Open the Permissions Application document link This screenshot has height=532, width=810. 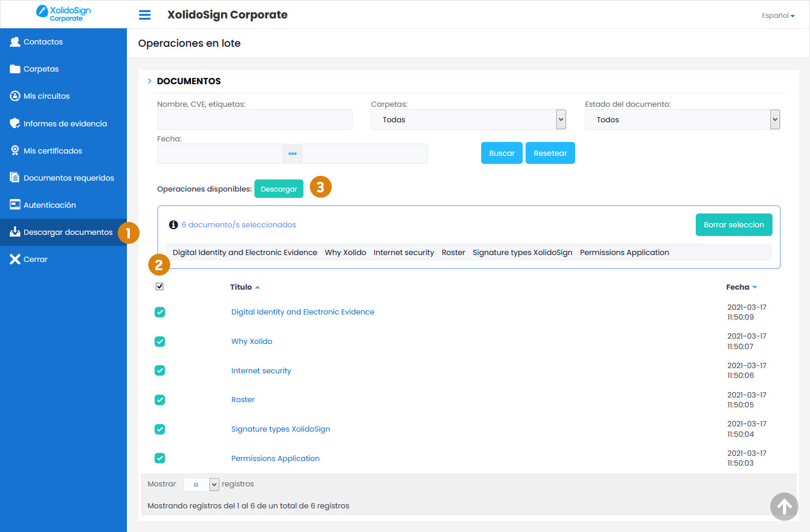pyautogui.click(x=275, y=459)
